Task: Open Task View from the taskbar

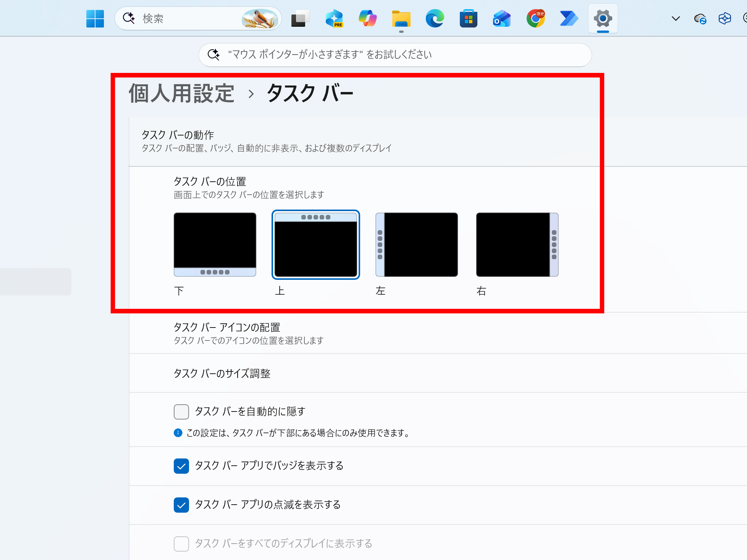Action: pyautogui.click(x=300, y=19)
